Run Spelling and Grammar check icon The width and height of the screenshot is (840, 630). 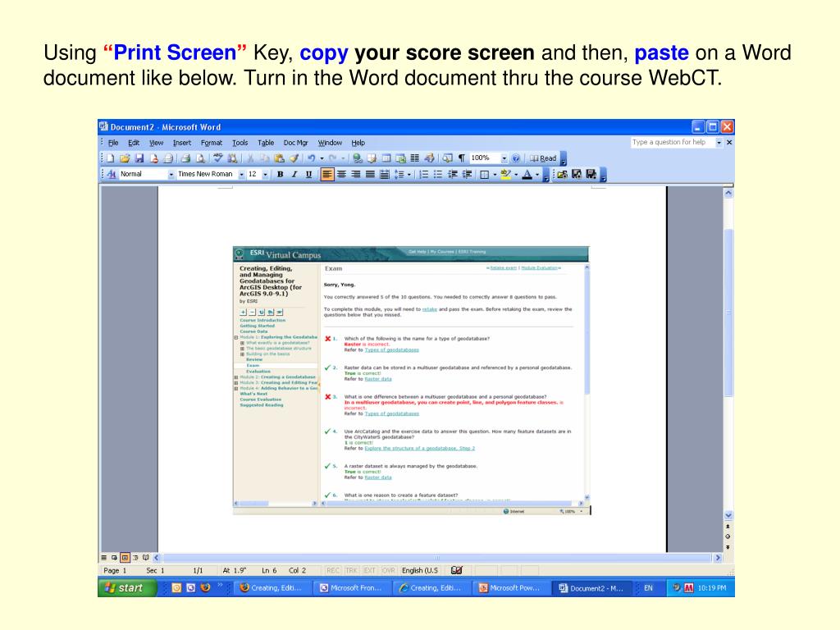pos(217,158)
